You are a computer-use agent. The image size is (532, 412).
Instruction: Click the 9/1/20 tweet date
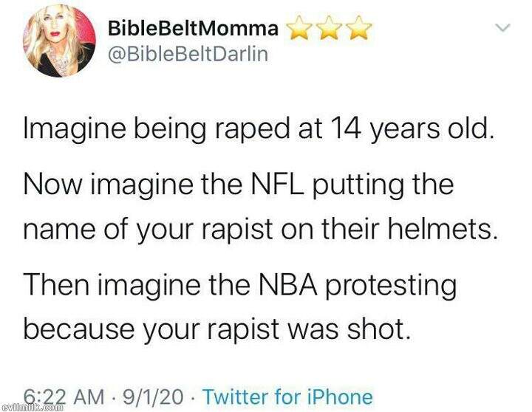(155, 396)
